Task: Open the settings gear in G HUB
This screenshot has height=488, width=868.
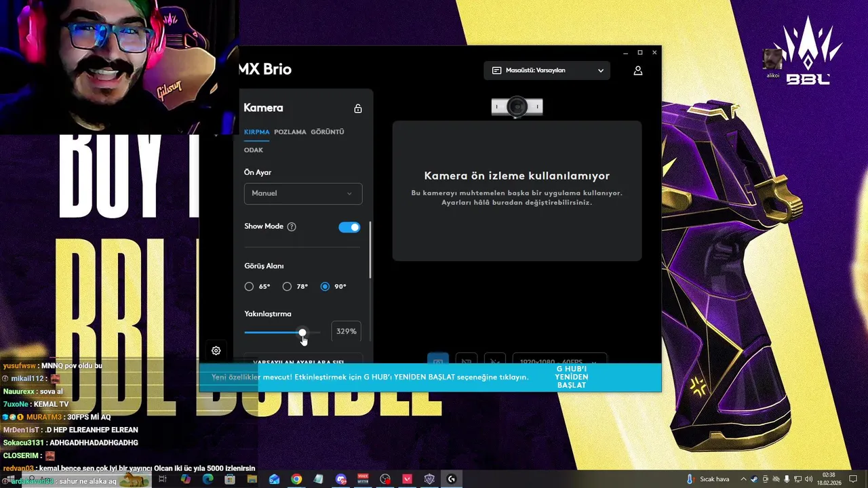Action: (216, 350)
